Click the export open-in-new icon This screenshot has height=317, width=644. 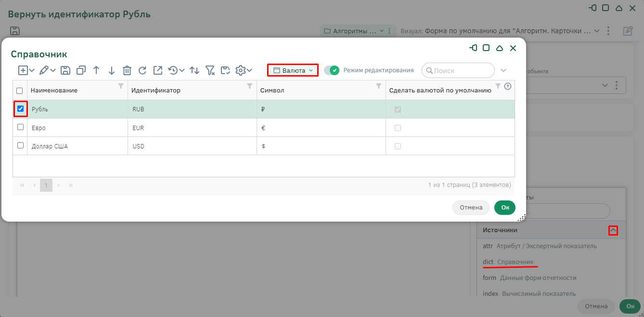click(x=158, y=70)
